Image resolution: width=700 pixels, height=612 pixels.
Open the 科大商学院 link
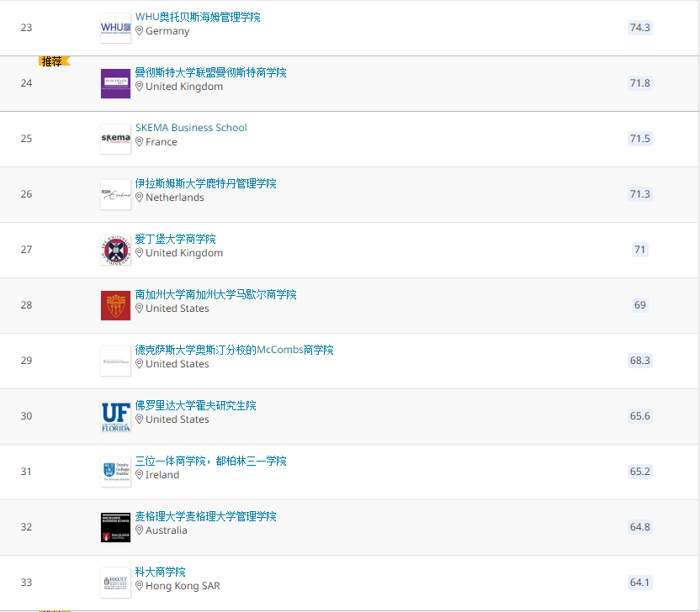coord(160,572)
